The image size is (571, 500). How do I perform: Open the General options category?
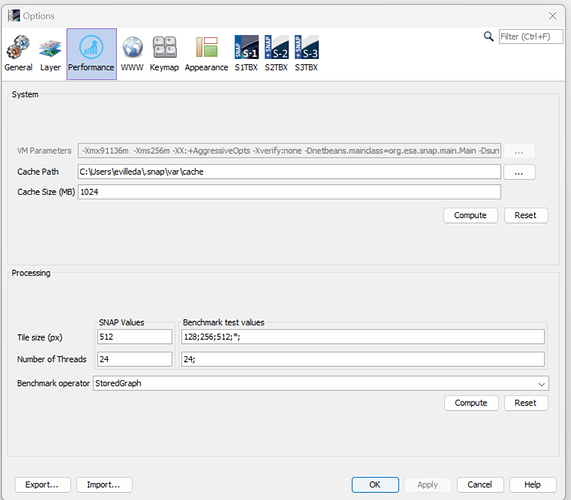(x=18, y=54)
